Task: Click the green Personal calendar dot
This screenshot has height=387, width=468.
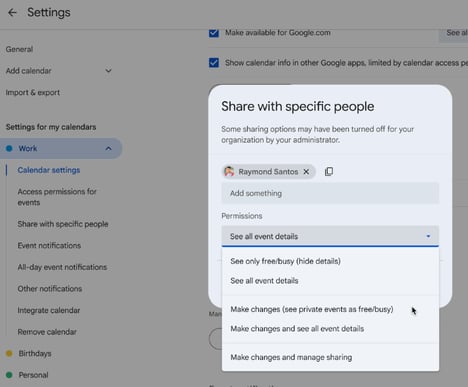Action: 9,375
